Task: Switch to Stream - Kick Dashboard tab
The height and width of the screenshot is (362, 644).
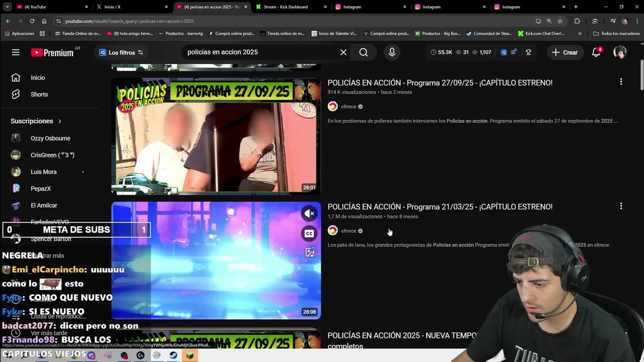Action: 291,7
